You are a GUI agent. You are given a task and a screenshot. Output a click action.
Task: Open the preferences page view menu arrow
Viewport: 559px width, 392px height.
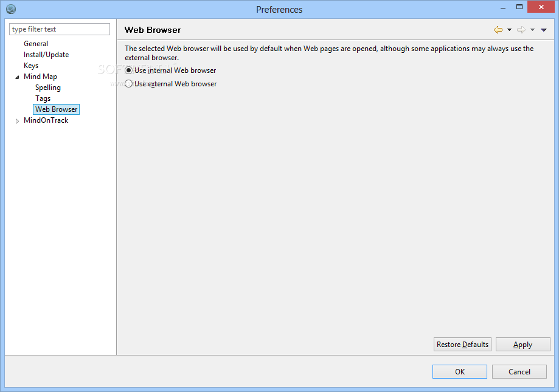(x=544, y=30)
